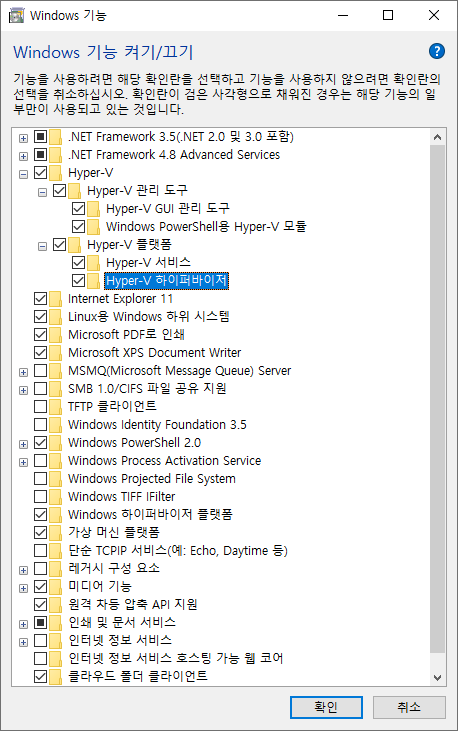The image size is (458, 731).
Task: Toggle .NET Framework 3.5 checkbox
Action: pos(41,137)
